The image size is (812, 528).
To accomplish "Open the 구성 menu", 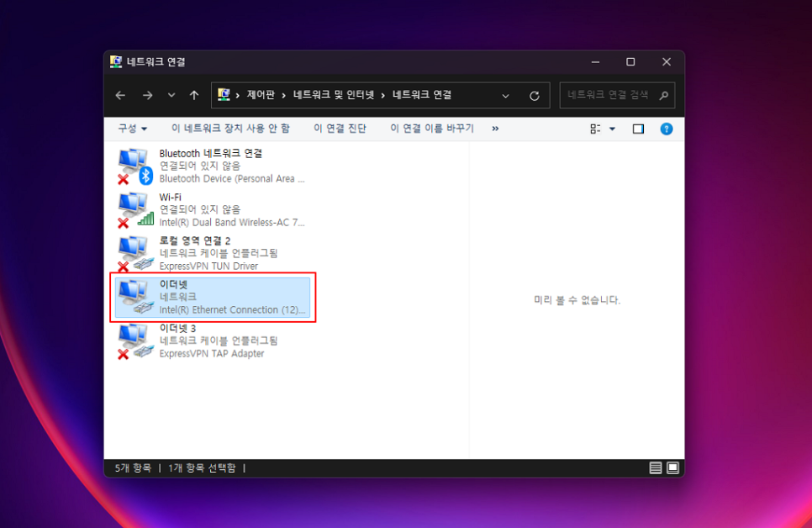I will coord(133,129).
